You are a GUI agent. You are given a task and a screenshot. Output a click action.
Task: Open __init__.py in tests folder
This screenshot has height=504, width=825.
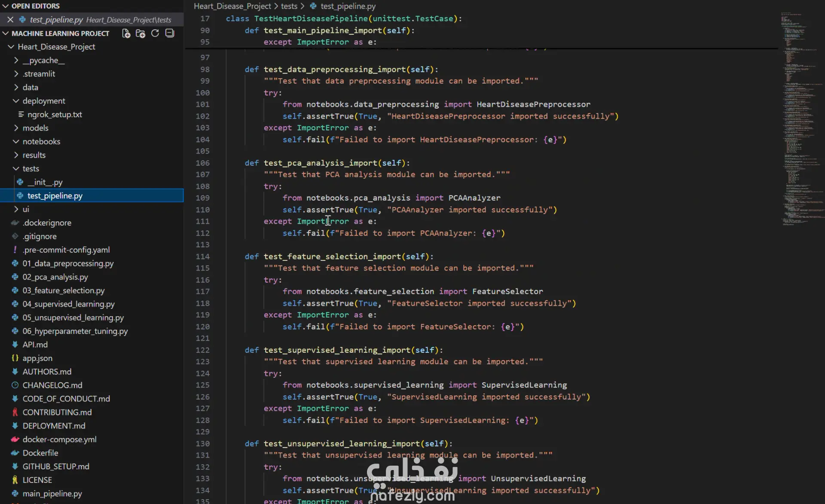[45, 182]
